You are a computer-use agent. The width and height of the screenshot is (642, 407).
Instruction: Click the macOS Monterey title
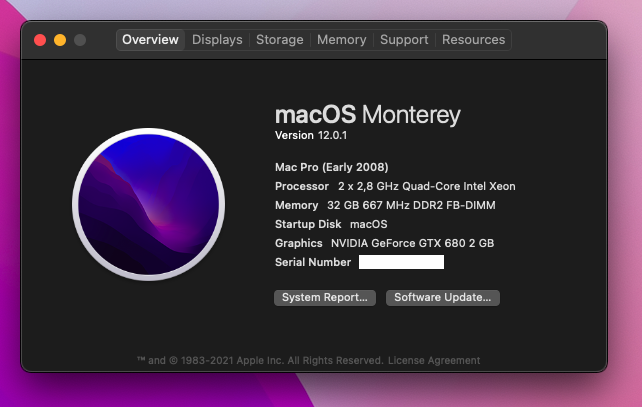[x=368, y=114]
